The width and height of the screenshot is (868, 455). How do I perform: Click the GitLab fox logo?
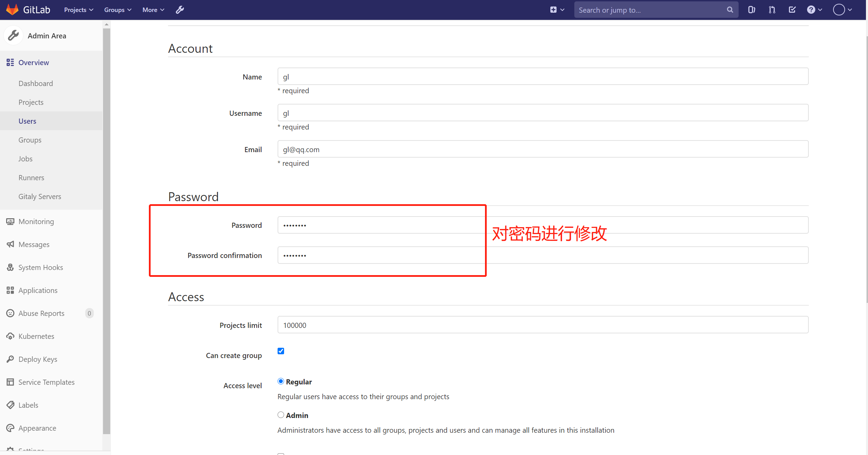coord(12,10)
